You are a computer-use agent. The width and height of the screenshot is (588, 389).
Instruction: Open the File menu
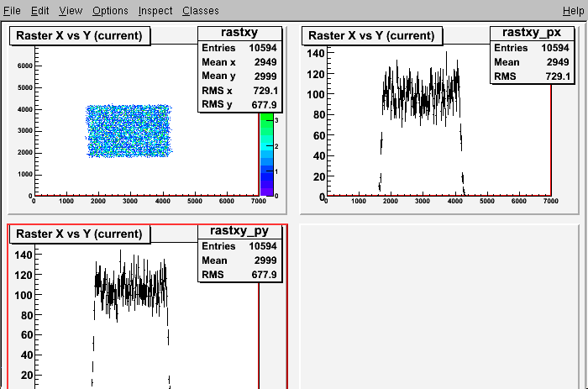12,11
